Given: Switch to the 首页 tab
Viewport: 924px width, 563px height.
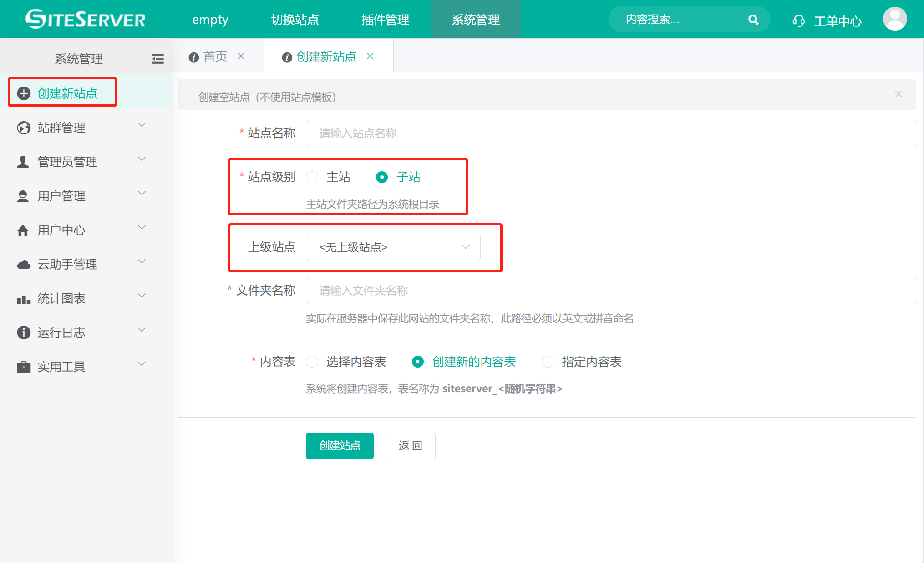Looking at the screenshot, I should click(x=216, y=56).
